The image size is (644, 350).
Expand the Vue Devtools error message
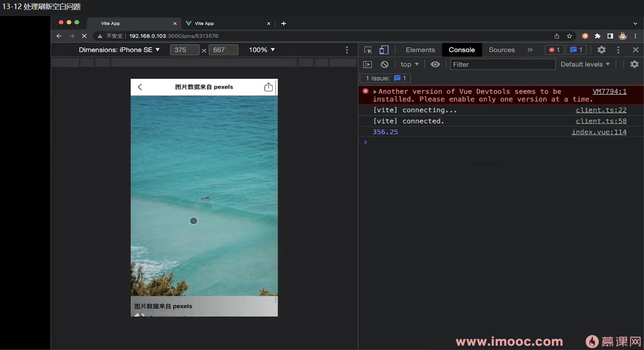coord(375,92)
